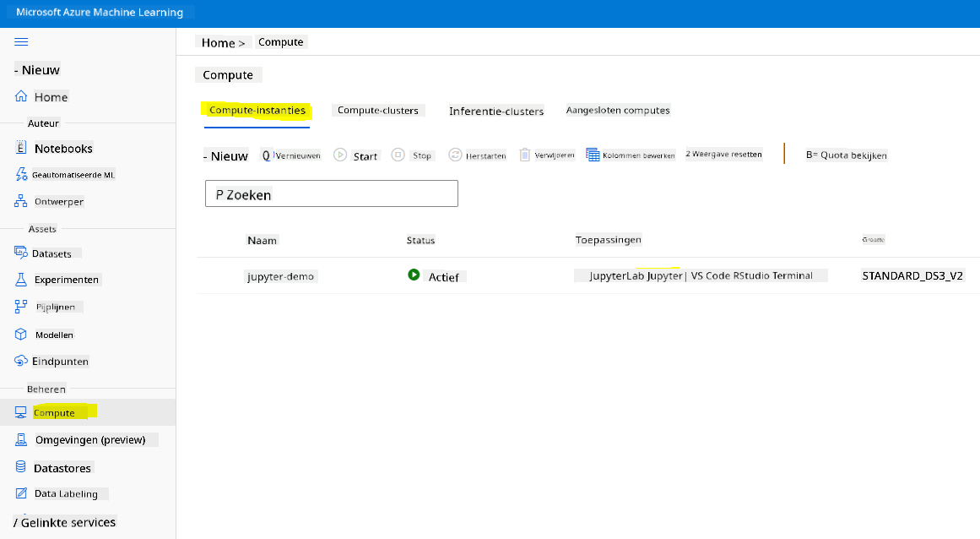Click the Naam column header
The width and height of the screenshot is (980, 539).
[x=262, y=240]
